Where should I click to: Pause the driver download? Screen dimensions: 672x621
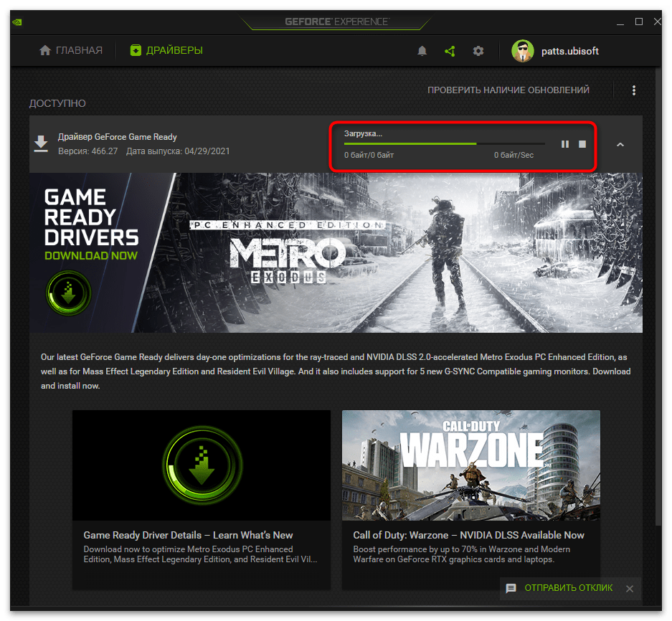pyautogui.click(x=565, y=144)
